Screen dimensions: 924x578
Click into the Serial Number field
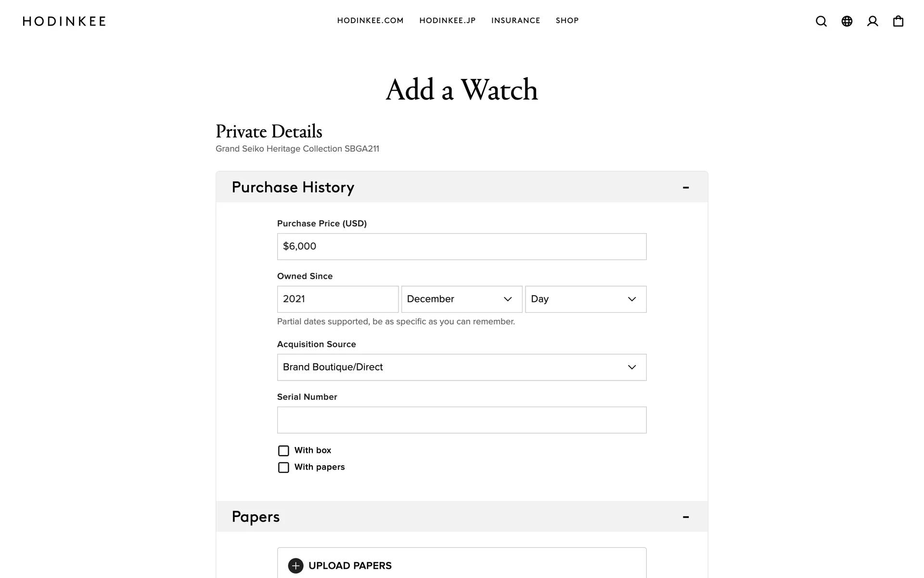pos(462,420)
